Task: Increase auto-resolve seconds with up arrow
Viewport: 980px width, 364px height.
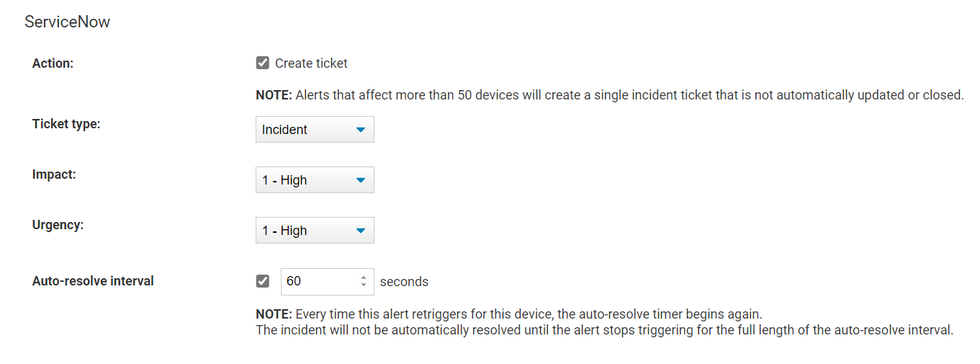Action: tap(364, 277)
